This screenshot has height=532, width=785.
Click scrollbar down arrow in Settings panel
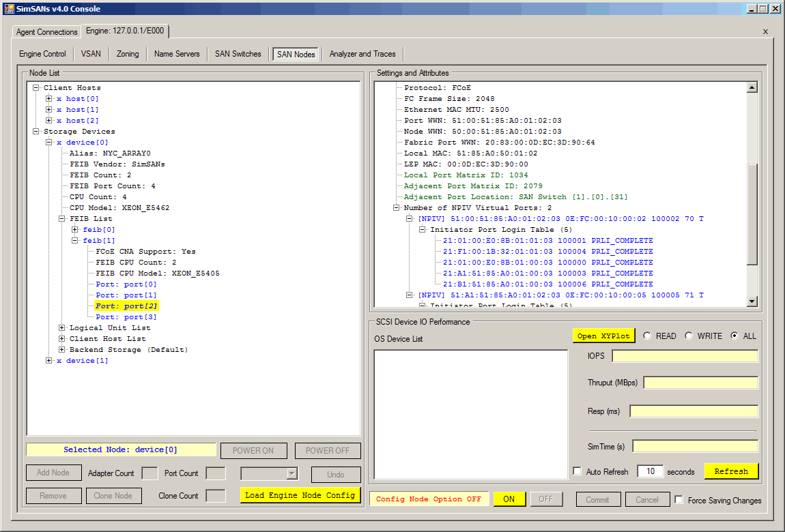click(752, 301)
